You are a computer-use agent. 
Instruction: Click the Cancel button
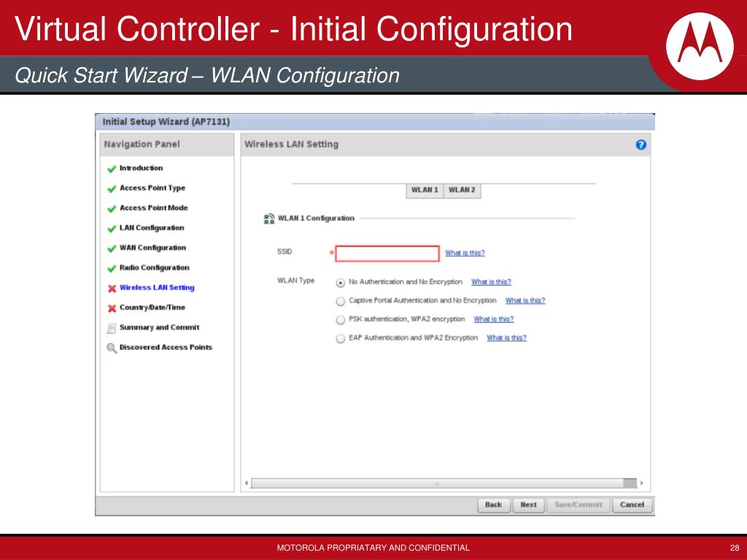click(x=632, y=505)
